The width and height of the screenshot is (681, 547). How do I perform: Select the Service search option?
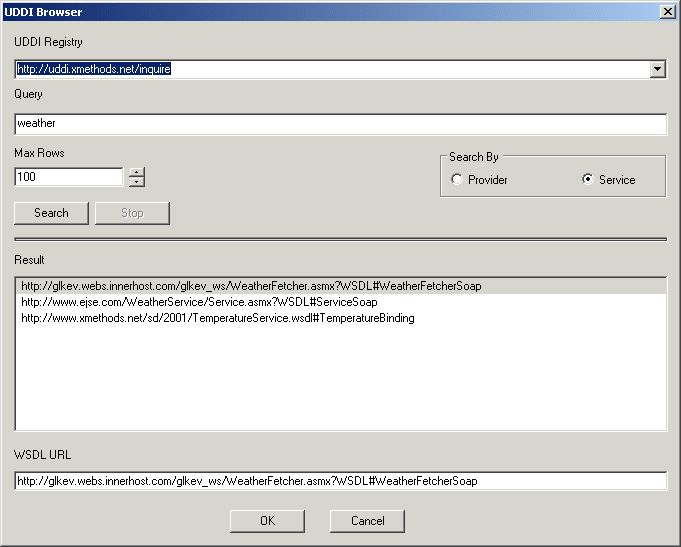click(x=587, y=180)
